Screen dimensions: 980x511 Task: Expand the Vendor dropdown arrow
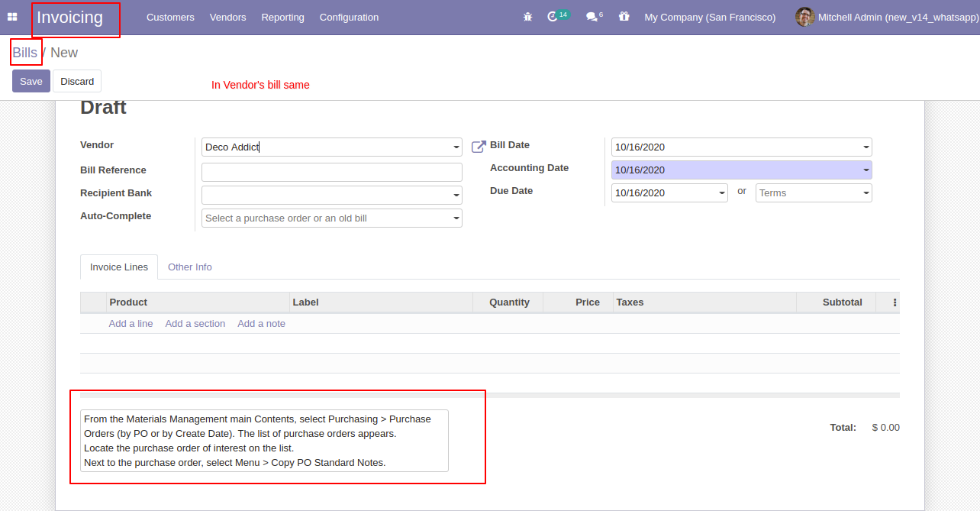pyautogui.click(x=456, y=147)
